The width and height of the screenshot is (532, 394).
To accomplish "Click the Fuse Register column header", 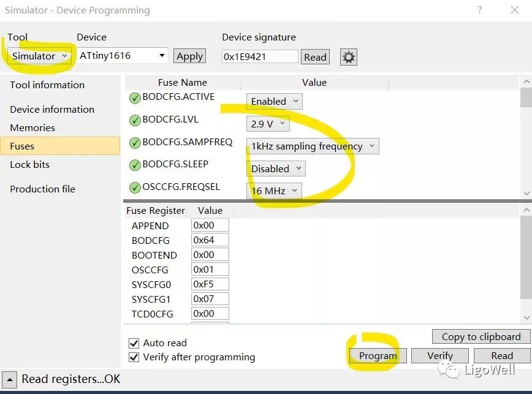I will [x=156, y=211].
